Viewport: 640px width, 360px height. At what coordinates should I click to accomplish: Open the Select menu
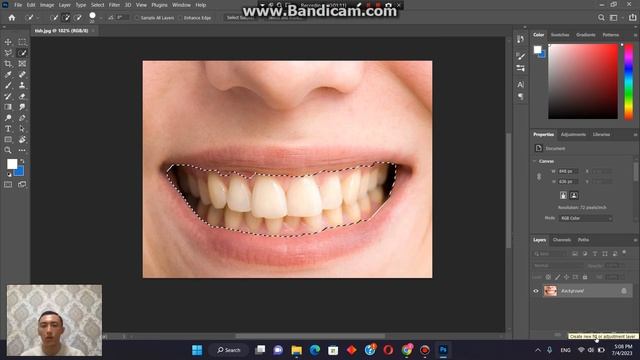pyautogui.click(x=98, y=5)
